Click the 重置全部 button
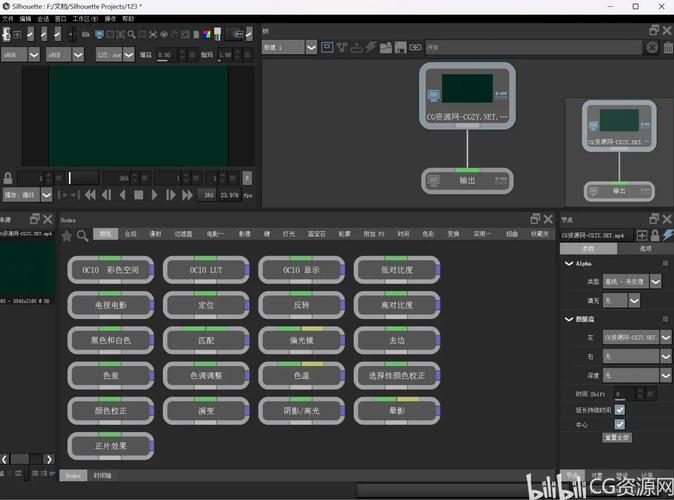The width and height of the screenshot is (674, 500). click(617, 438)
